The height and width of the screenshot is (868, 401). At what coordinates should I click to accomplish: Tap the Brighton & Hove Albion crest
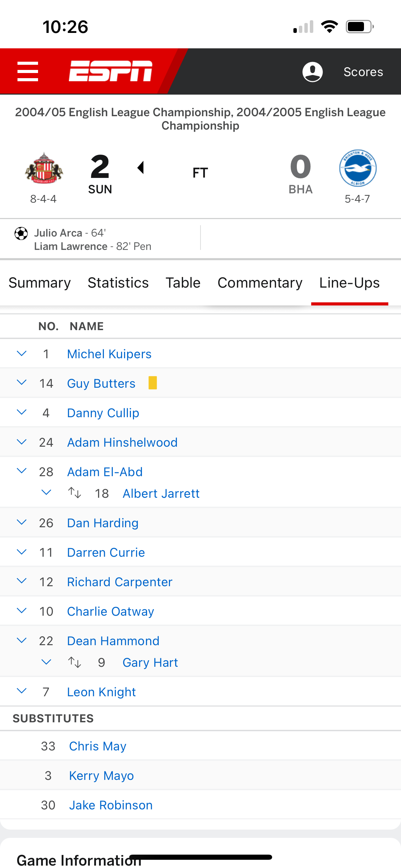point(358,168)
